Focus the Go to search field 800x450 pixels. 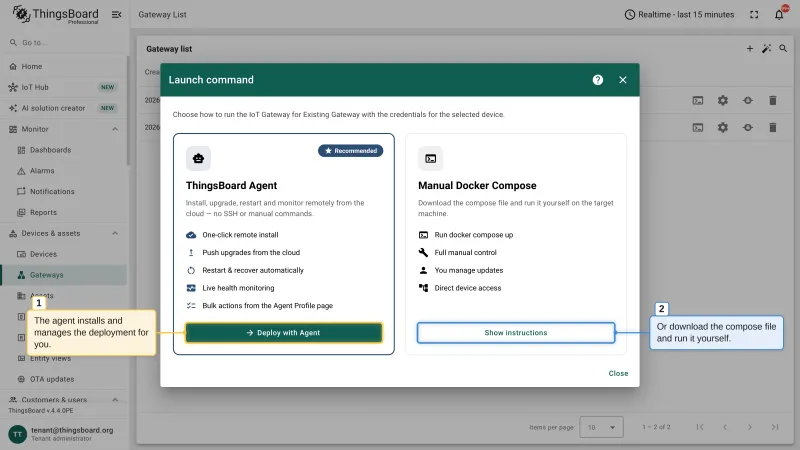pyautogui.click(x=64, y=42)
